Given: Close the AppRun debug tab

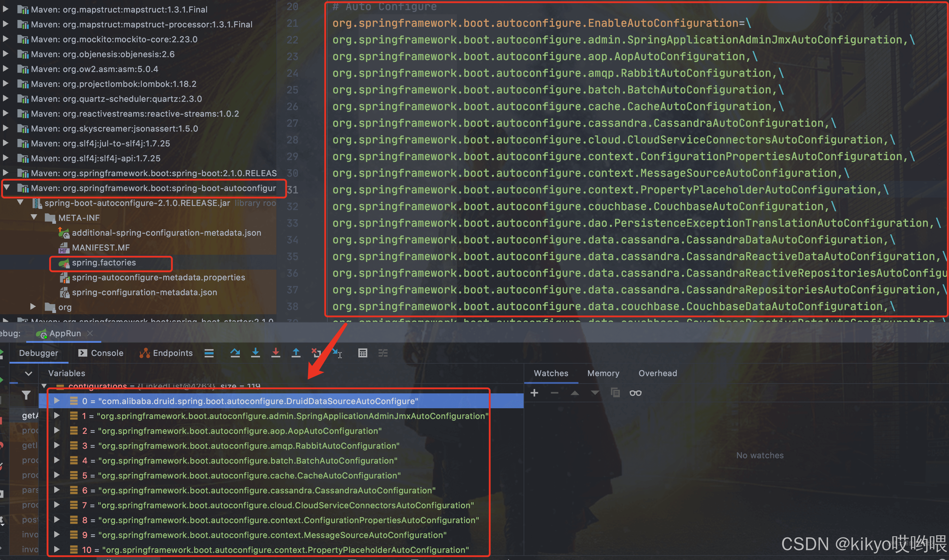Looking at the screenshot, I should [90, 333].
